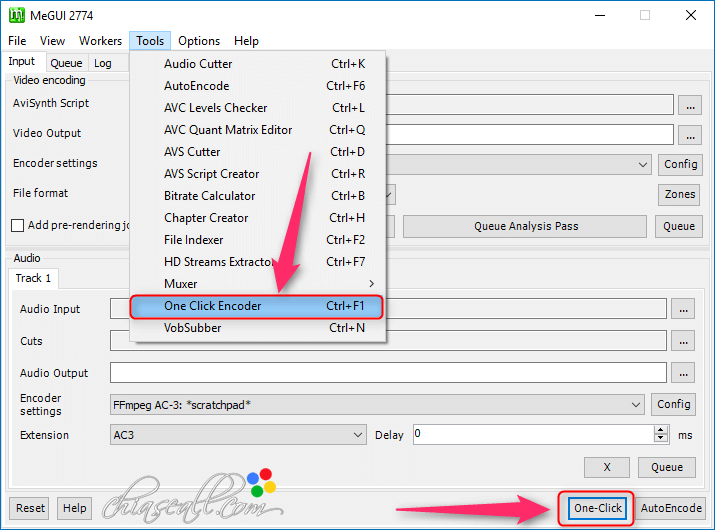
Task: Increase Delay with up spinner arrow
Action: pos(660,430)
